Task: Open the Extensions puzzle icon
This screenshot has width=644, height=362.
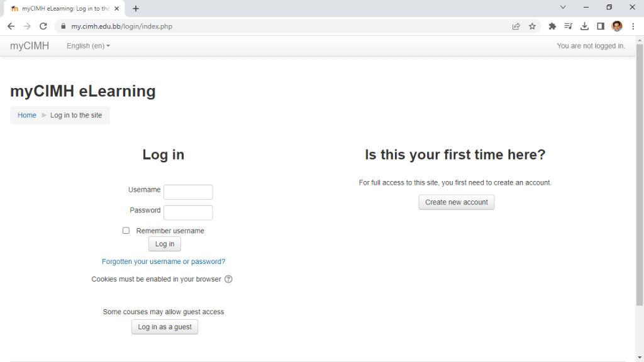Action: coord(552,26)
